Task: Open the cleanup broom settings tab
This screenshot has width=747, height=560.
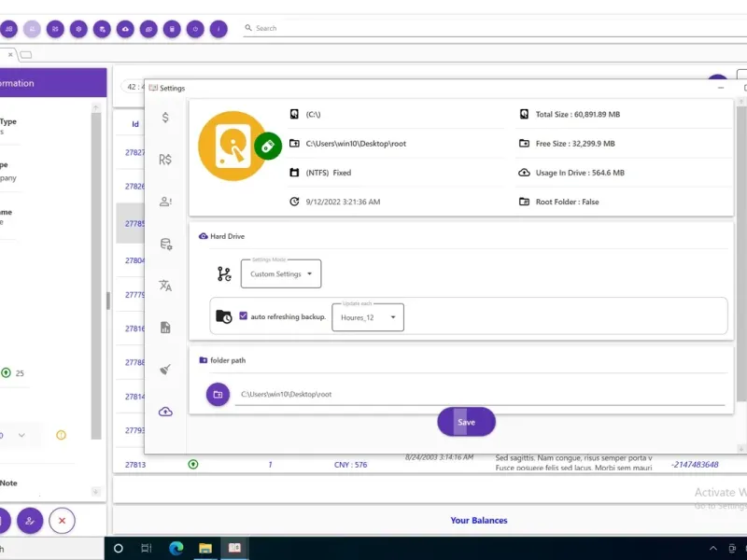Action: [165, 370]
